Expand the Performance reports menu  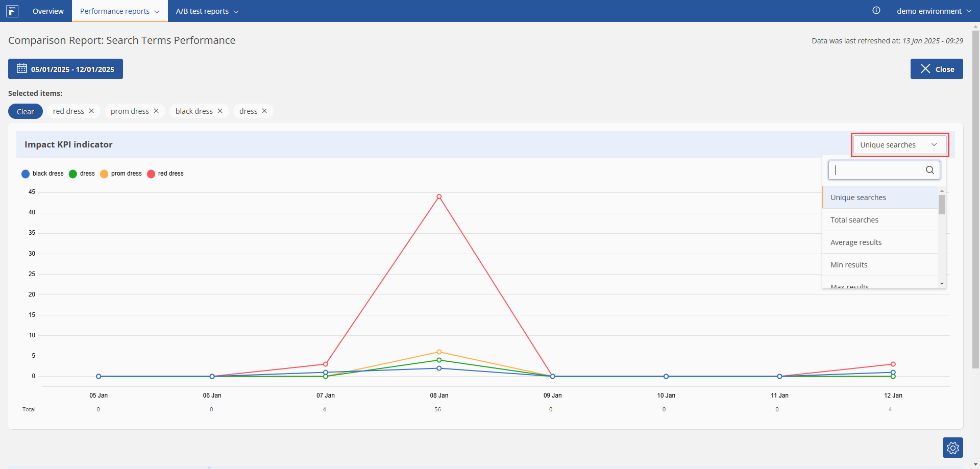click(x=119, y=11)
